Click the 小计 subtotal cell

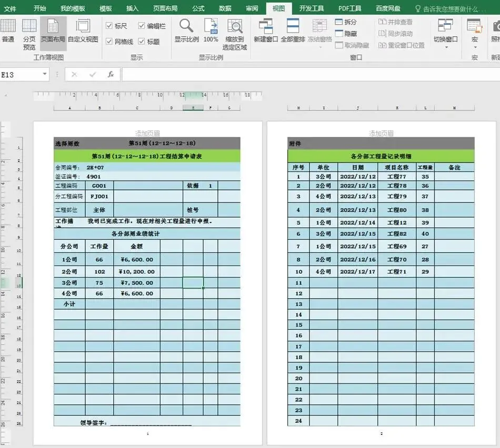69,304
